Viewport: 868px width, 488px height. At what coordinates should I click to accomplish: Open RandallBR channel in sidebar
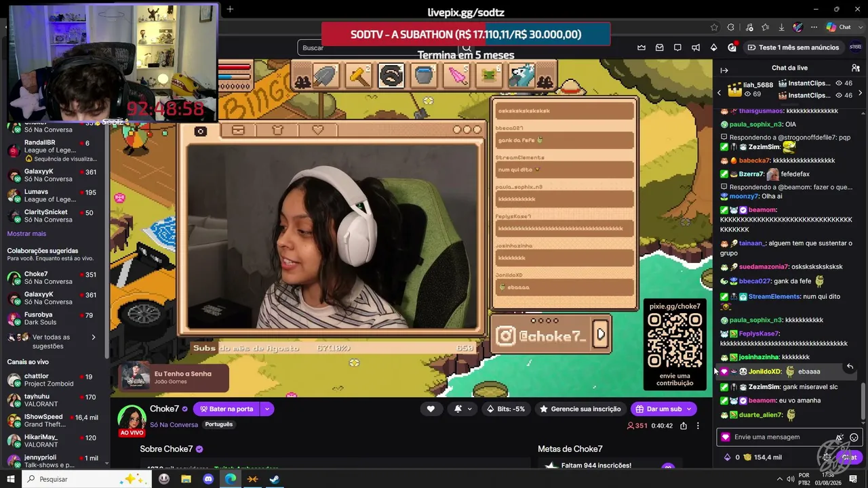pyautogui.click(x=54, y=150)
